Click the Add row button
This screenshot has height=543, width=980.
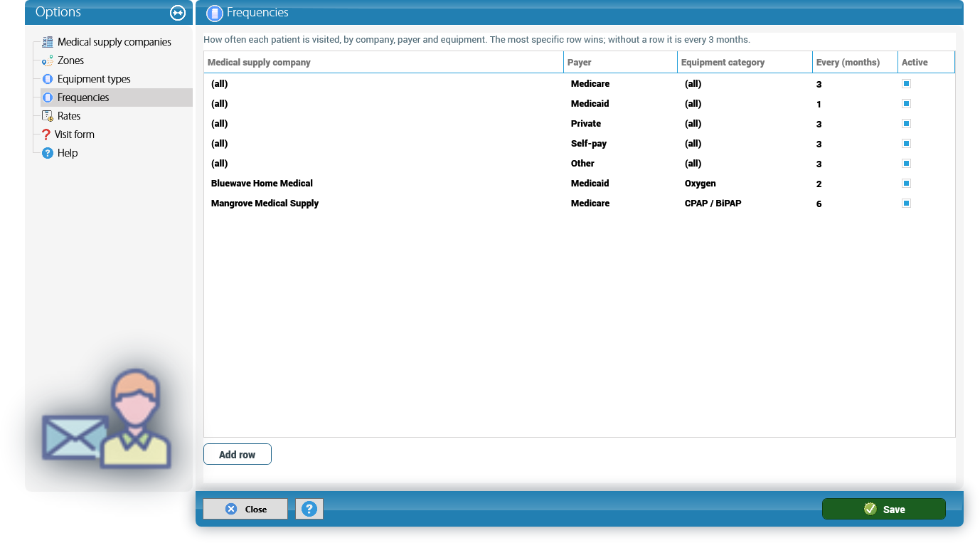pos(238,455)
